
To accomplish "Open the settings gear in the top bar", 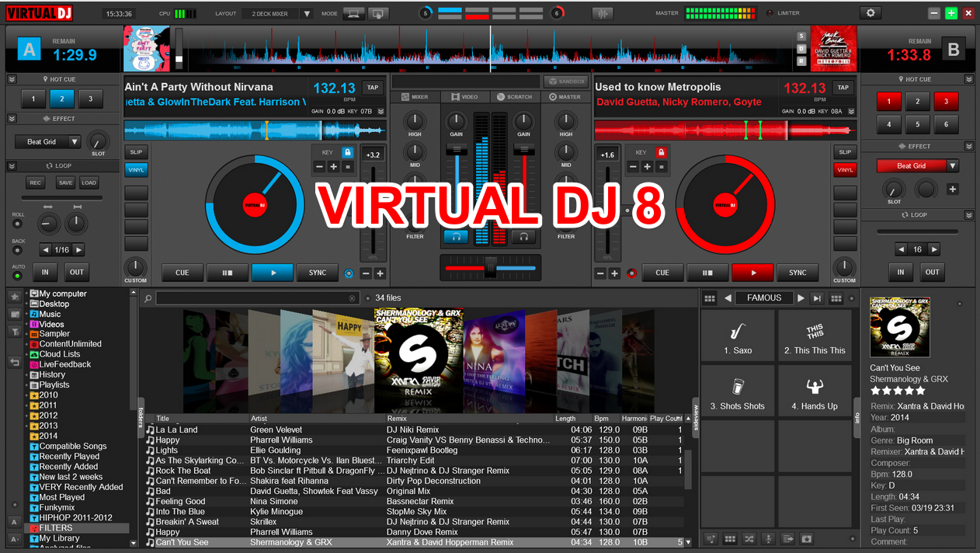I will tap(871, 13).
